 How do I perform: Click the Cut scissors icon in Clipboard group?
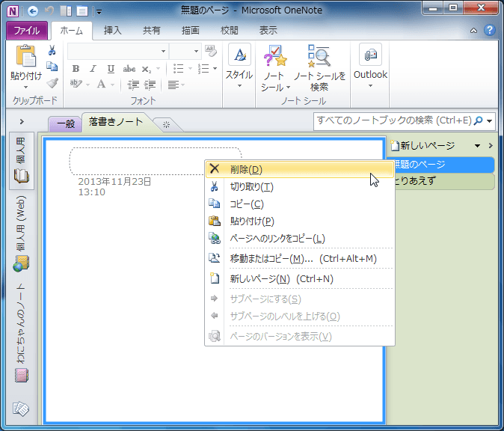coord(52,50)
